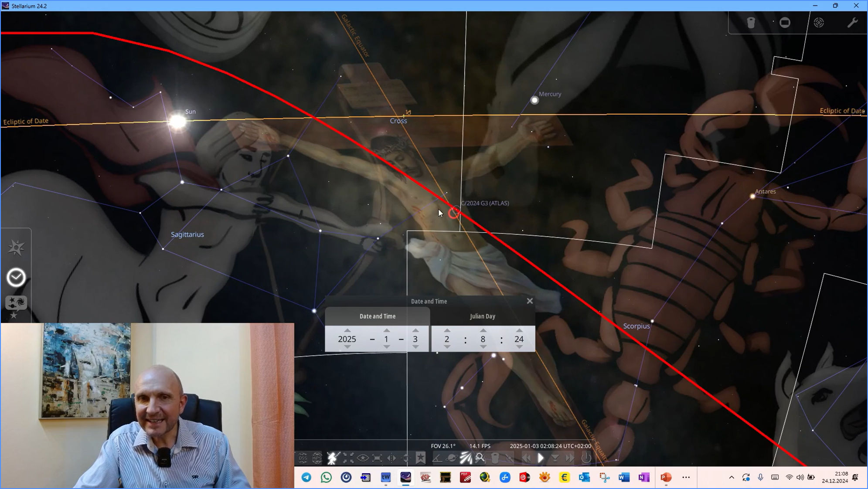Click the seconds field showing 24
This screenshot has height=489, width=868.
click(519, 339)
